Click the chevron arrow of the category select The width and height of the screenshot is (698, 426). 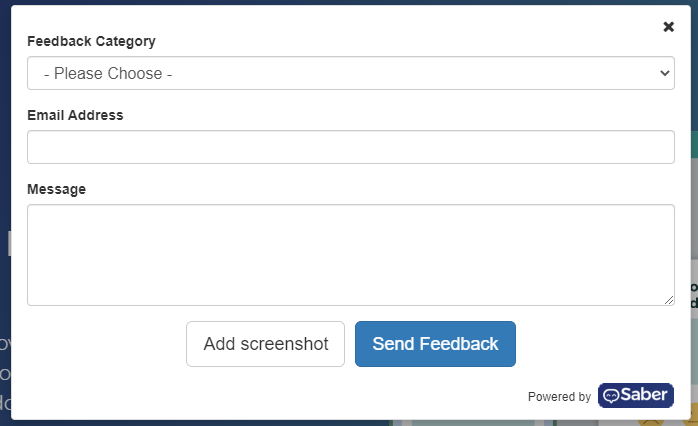pos(665,73)
